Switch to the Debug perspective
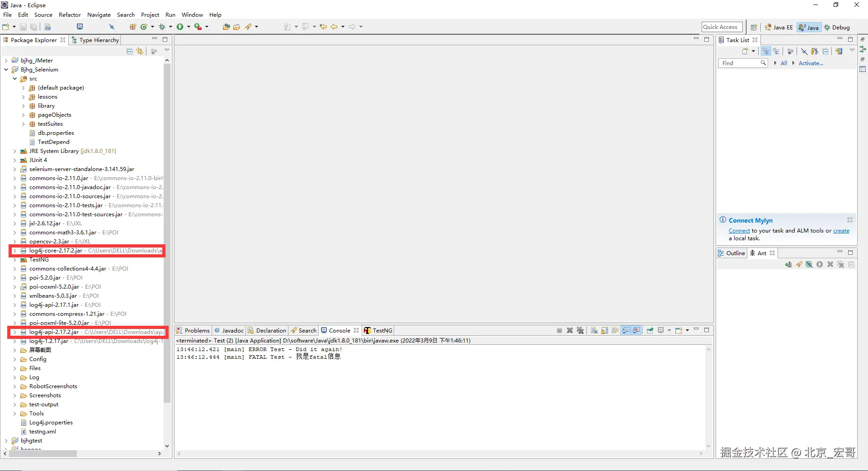Image resolution: width=868 pixels, height=471 pixels. (x=837, y=28)
